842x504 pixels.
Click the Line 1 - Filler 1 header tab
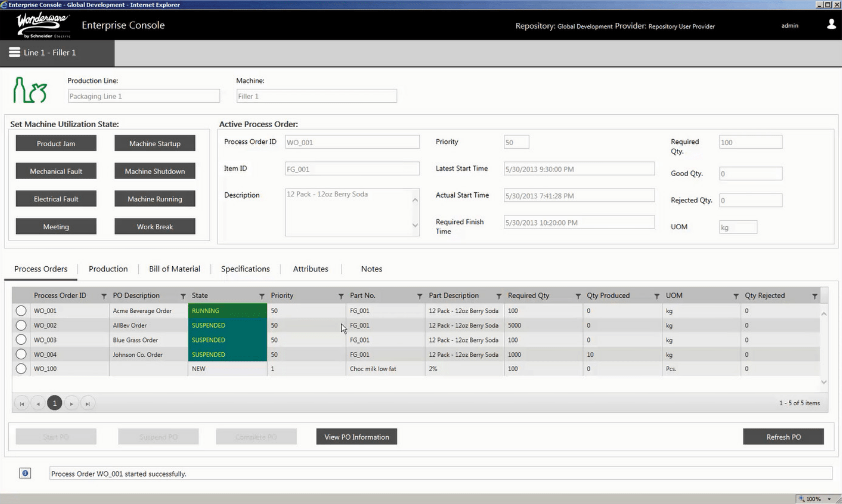click(x=57, y=53)
